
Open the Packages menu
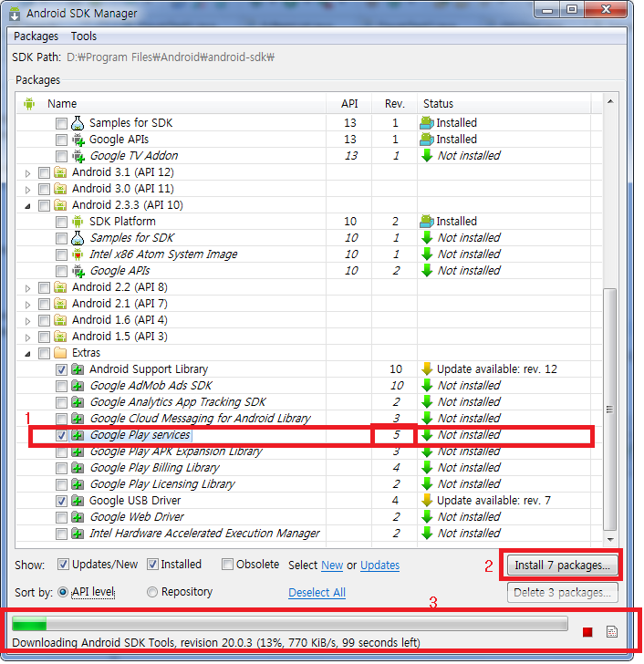point(36,36)
